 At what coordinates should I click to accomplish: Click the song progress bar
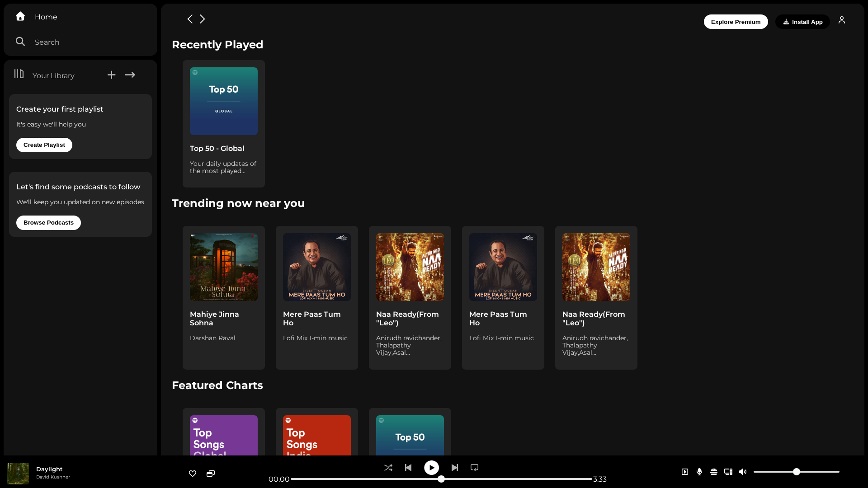pyautogui.click(x=441, y=479)
